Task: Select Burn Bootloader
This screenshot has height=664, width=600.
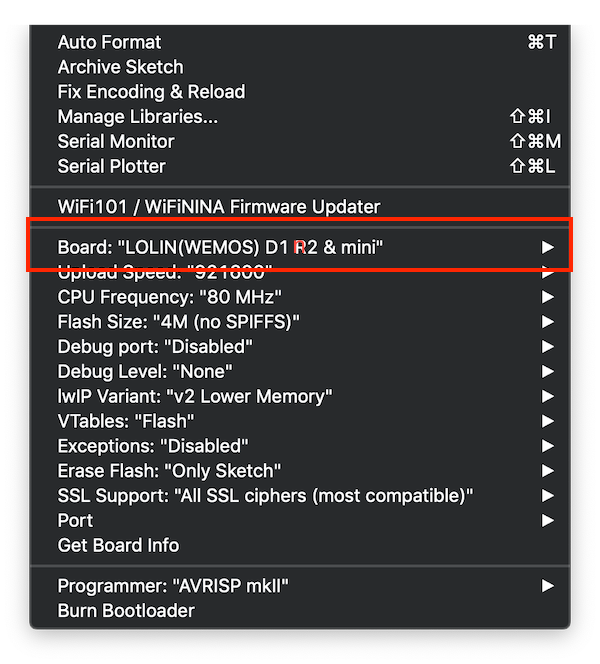Action: tap(126, 610)
